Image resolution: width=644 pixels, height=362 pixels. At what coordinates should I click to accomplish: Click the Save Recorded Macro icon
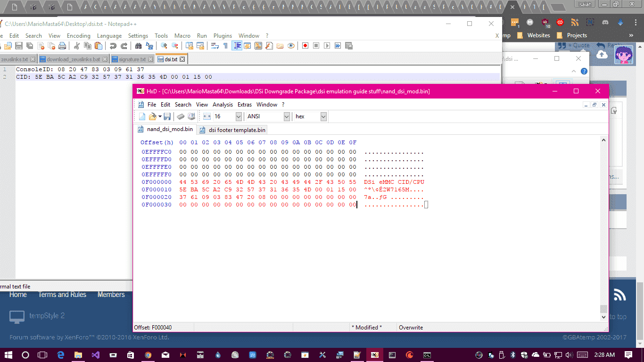pos(349,46)
